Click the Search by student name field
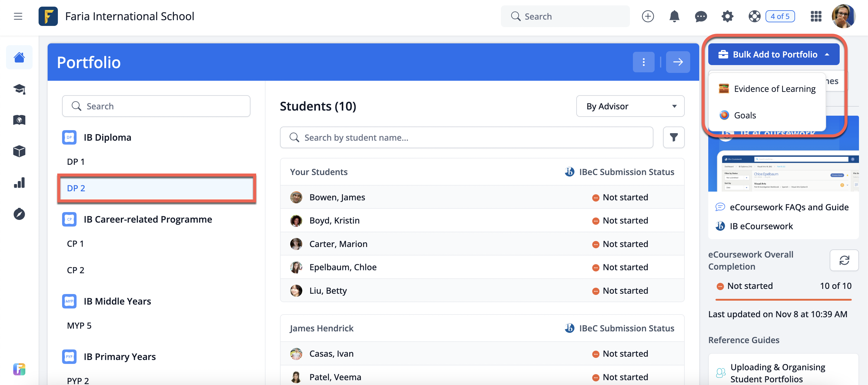 [466, 137]
